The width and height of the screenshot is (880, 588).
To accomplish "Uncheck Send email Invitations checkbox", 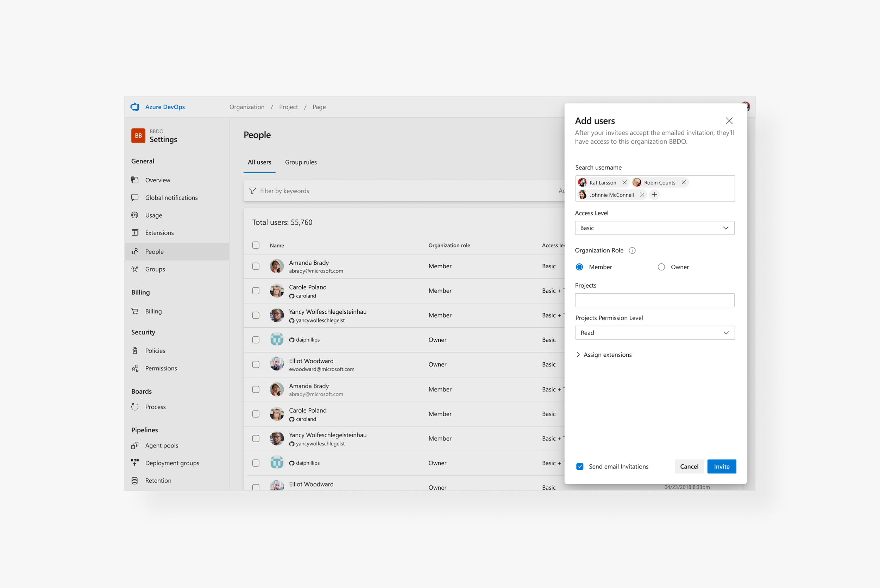I will pos(580,467).
